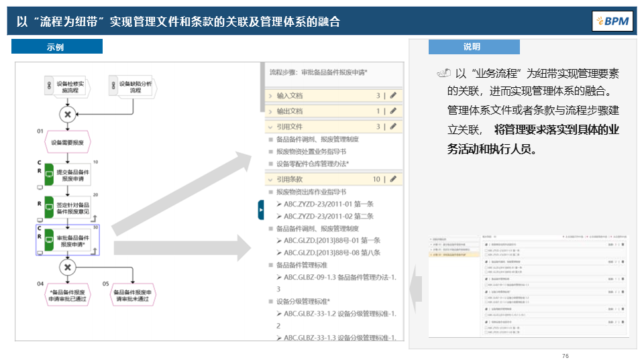Click the XOR gateway below 审批备品备件报废申请
The width and height of the screenshot is (644, 362).
click(68, 267)
